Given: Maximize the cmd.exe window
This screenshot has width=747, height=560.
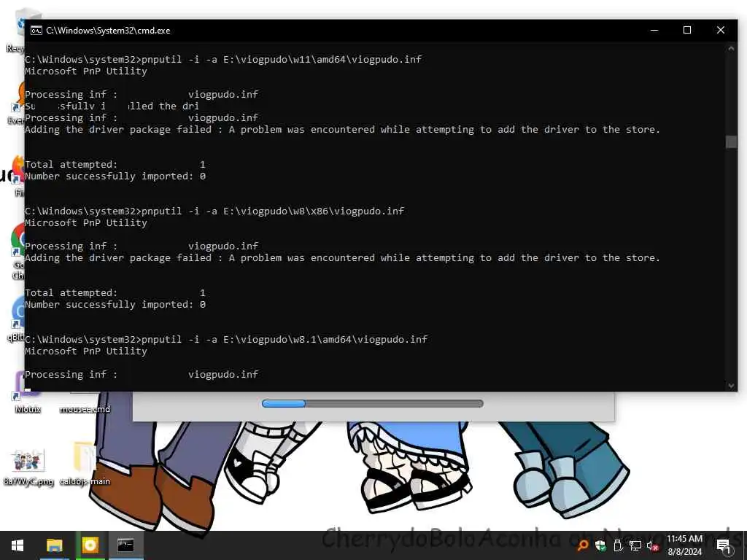Looking at the screenshot, I should point(687,30).
